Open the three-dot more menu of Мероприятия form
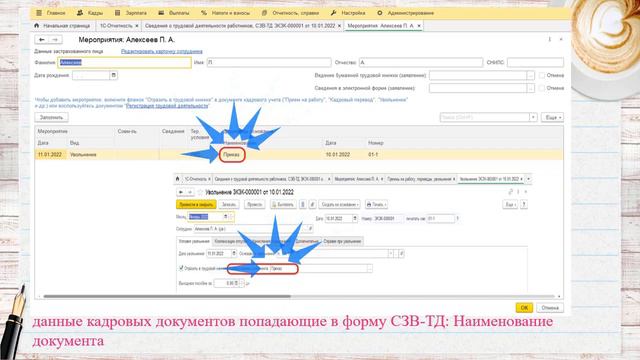 tap(549, 40)
